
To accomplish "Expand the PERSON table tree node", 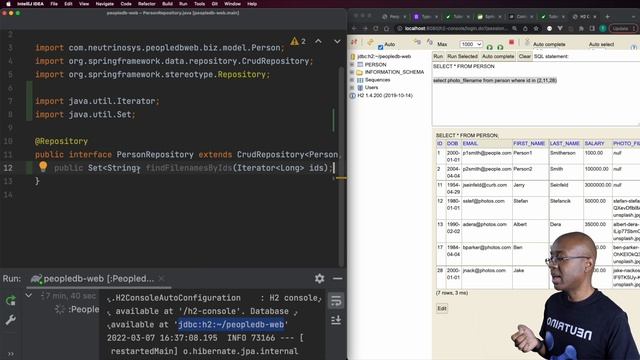I will pos(352,64).
